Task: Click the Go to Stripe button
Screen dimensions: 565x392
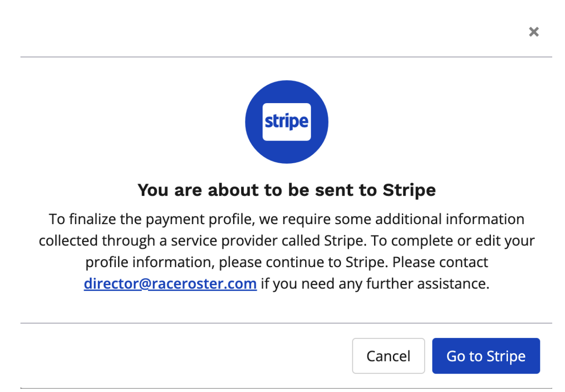Action: tap(486, 356)
